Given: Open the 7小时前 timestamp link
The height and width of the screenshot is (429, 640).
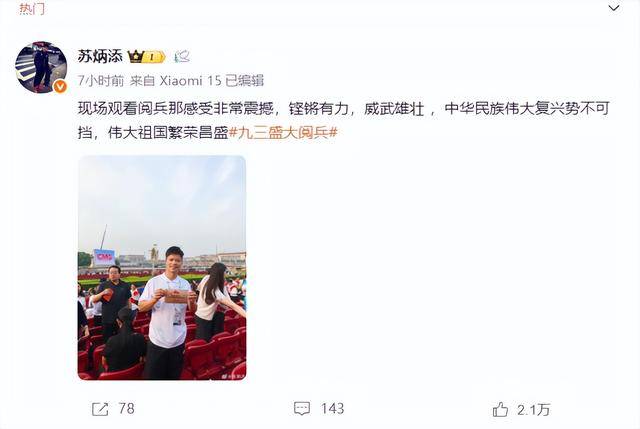Looking at the screenshot, I should coord(101,81).
